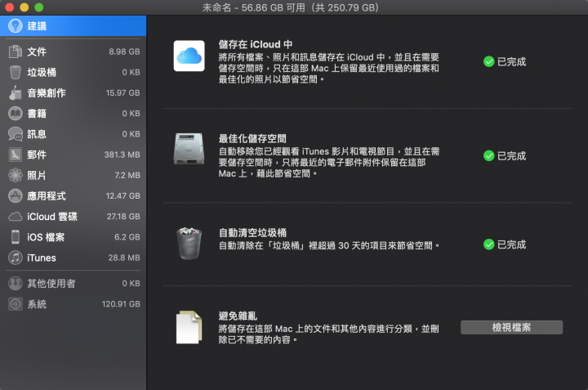Open the 應用程式 category label
The height and width of the screenshot is (390, 588).
coord(47,196)
